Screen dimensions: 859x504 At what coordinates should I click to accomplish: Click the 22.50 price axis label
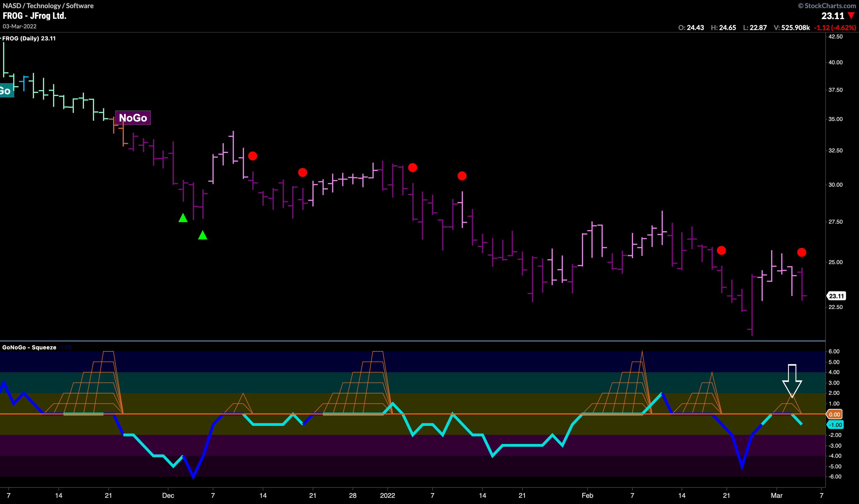(x=835, y=307)
